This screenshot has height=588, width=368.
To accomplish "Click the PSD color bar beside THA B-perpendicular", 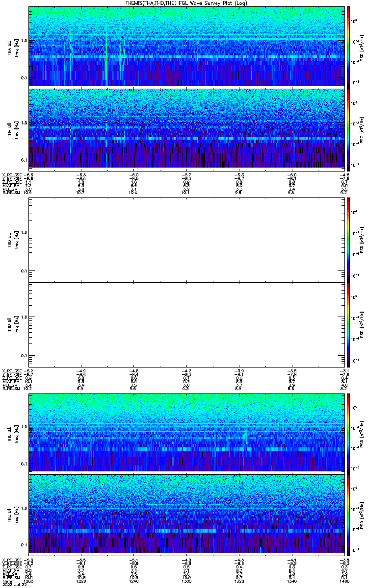I will pyautogui.click(x=348, y=46).
